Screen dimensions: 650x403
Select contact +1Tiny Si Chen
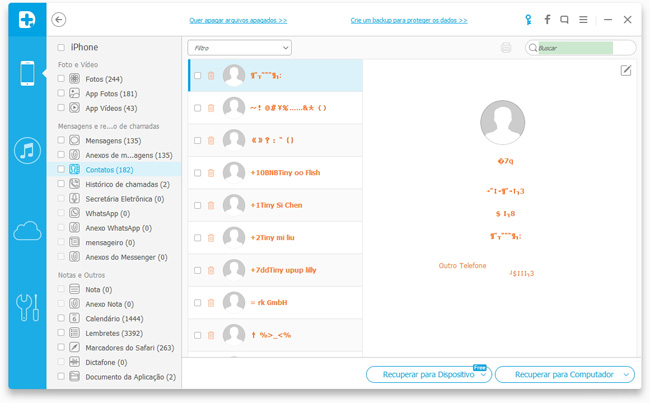pyautogui.click(x=275, y=205)
